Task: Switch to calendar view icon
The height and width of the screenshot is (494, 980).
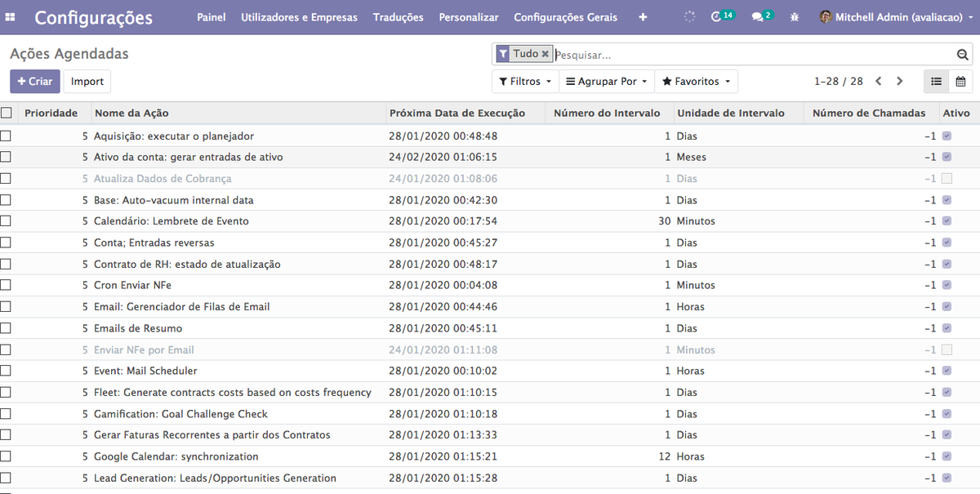Action: [960, 82]
